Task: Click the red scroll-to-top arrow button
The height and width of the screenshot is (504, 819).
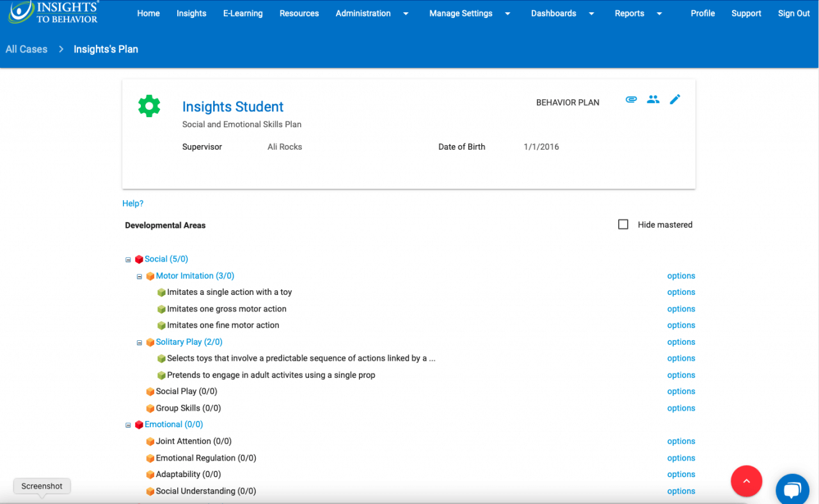Action: pos(746,481)
